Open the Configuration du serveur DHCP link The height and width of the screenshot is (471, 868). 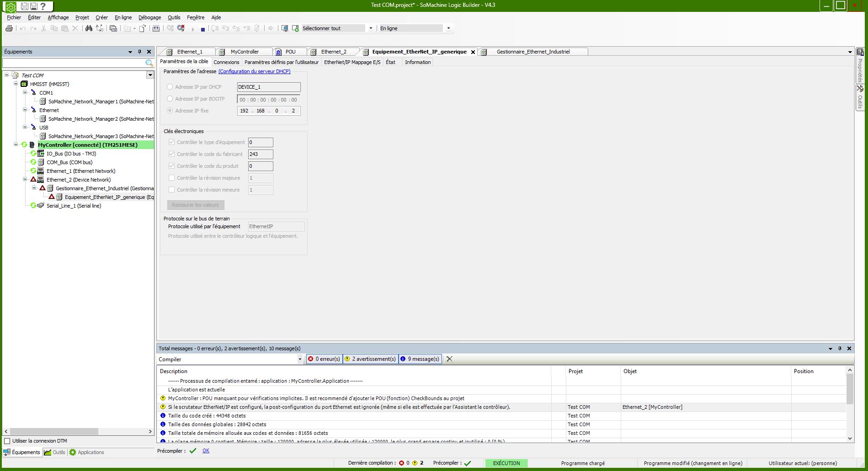pos(254,71)
